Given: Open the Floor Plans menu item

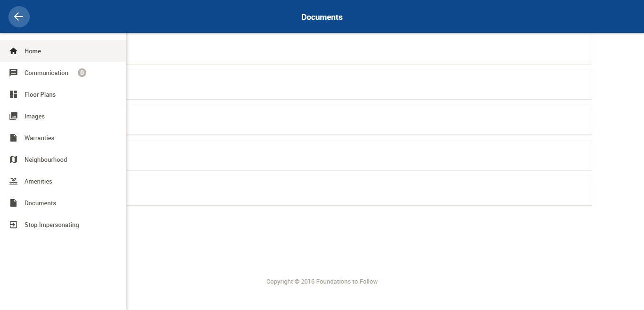Looking at the screenshot, I should [x=40, y=94].
